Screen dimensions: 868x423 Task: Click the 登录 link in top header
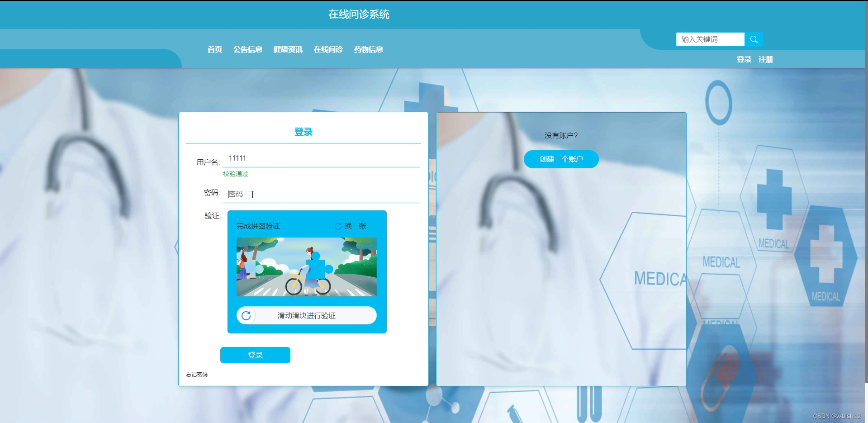pyautogui.click(x=744, y=59)
